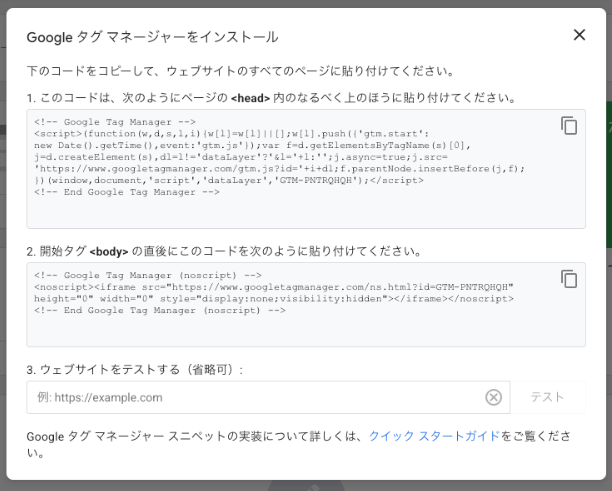Click the bold <body> text in step 2
Screen dimensions: 612x491
pyautogui.click(x=109, y=251)
